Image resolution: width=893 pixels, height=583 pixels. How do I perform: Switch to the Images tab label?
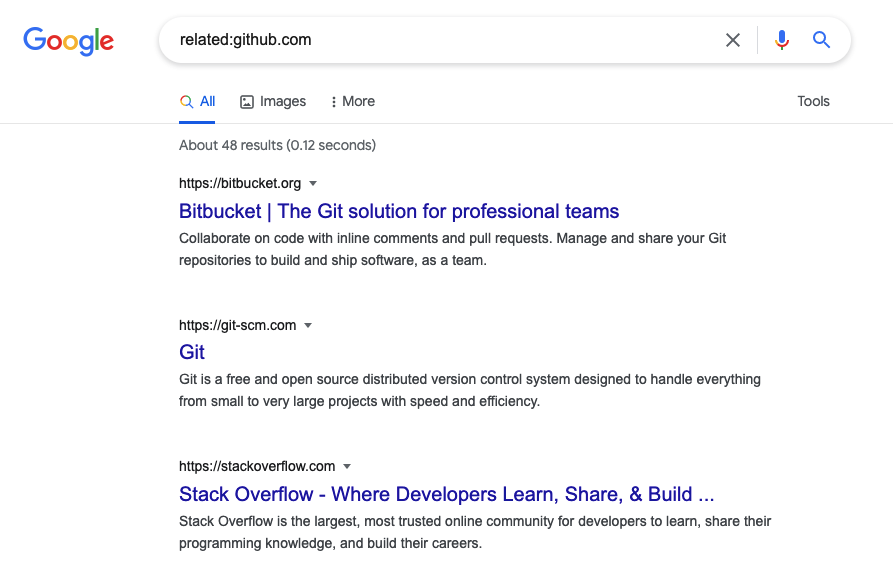tap(282, 101)
